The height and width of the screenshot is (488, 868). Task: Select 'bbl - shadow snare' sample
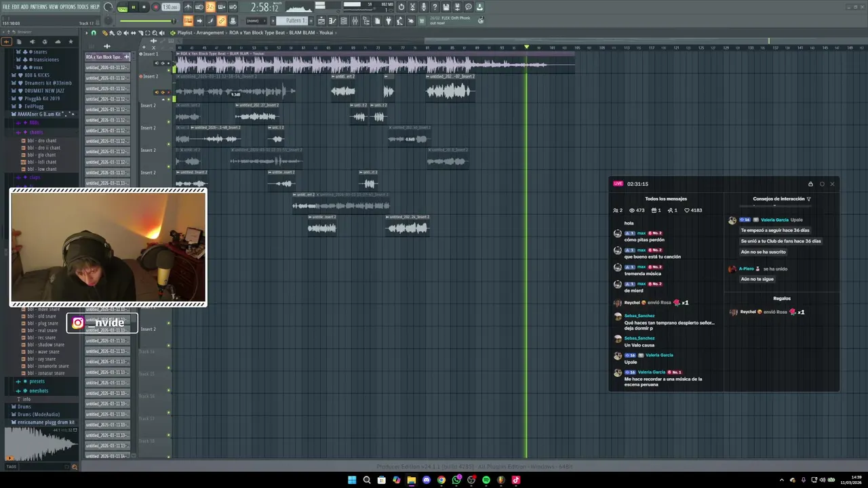(x=47, y=344)
